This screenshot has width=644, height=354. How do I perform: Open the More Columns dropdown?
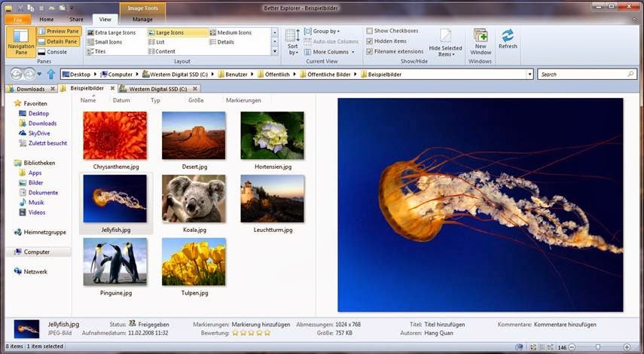click(329, 52)
